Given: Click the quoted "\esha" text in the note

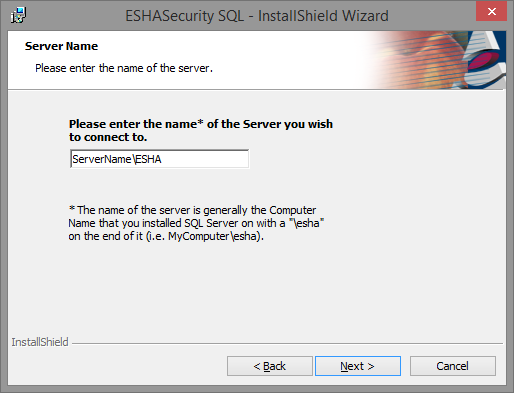Looking at the screenshot, I should point(307,223).
